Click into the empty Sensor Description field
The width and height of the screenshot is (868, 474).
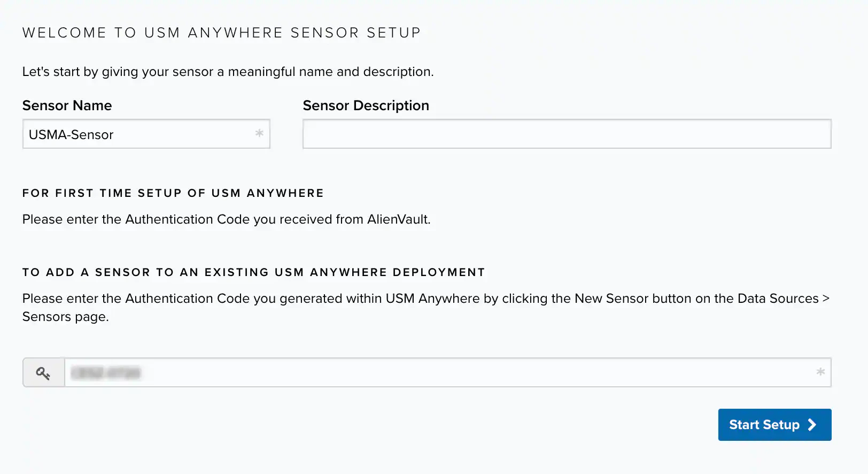click(567, 134)
